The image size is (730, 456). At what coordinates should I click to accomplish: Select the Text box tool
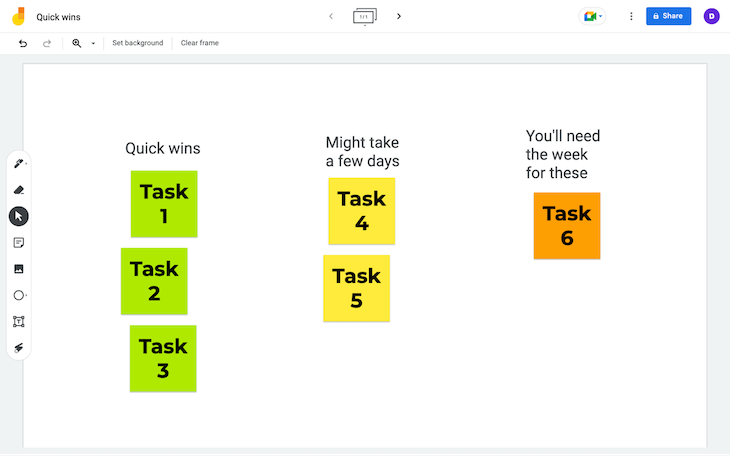[19, 322]
